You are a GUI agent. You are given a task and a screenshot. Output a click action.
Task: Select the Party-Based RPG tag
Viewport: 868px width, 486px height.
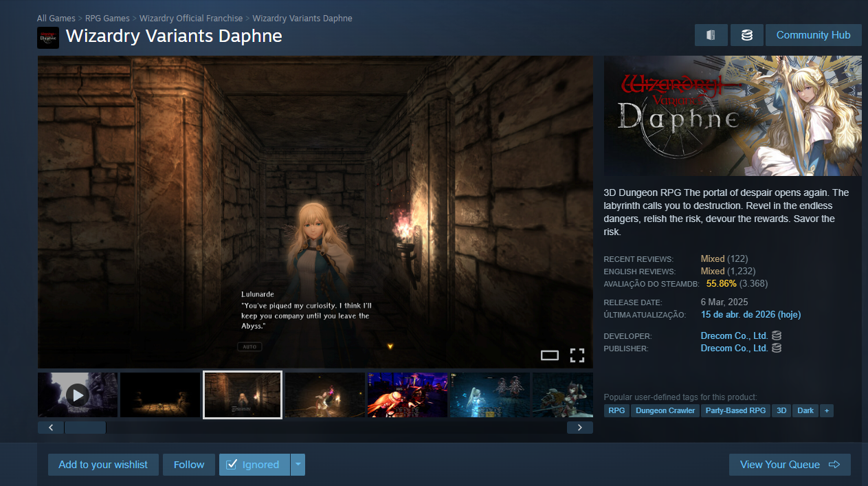735,410
